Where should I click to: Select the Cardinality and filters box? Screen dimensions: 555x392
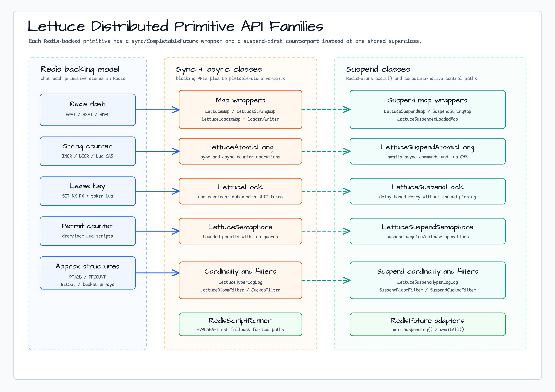(x=240, y=281)
